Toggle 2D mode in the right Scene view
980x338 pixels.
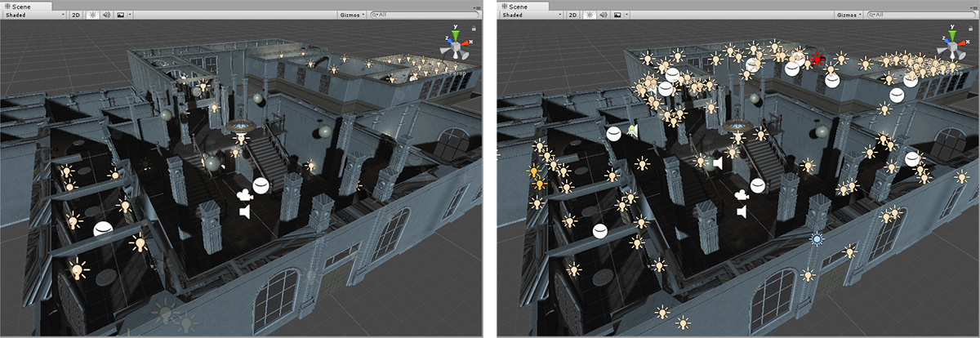tap(572, 15)
